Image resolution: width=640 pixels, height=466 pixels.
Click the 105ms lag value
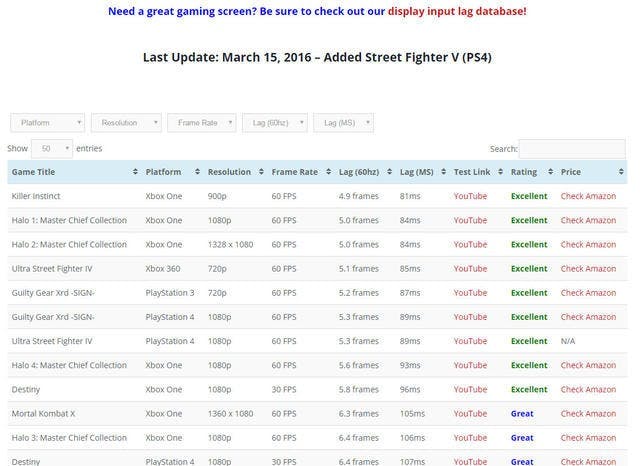[412, 413]
